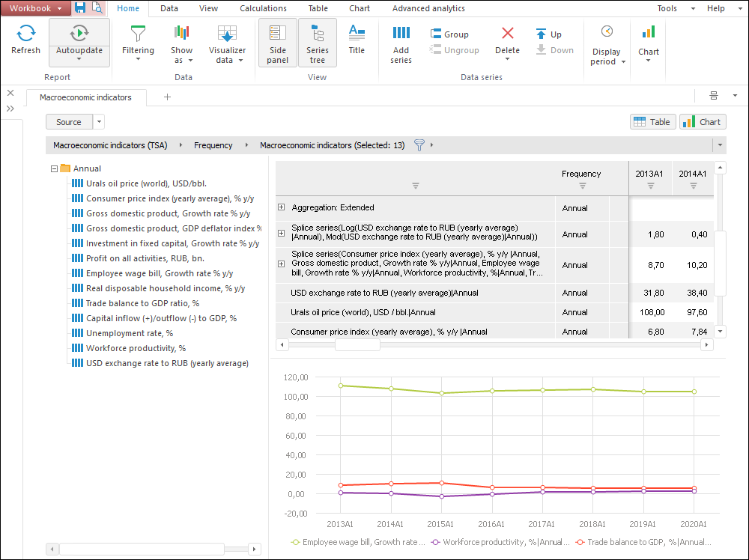Toggle the Chart view button at top right

703,122
